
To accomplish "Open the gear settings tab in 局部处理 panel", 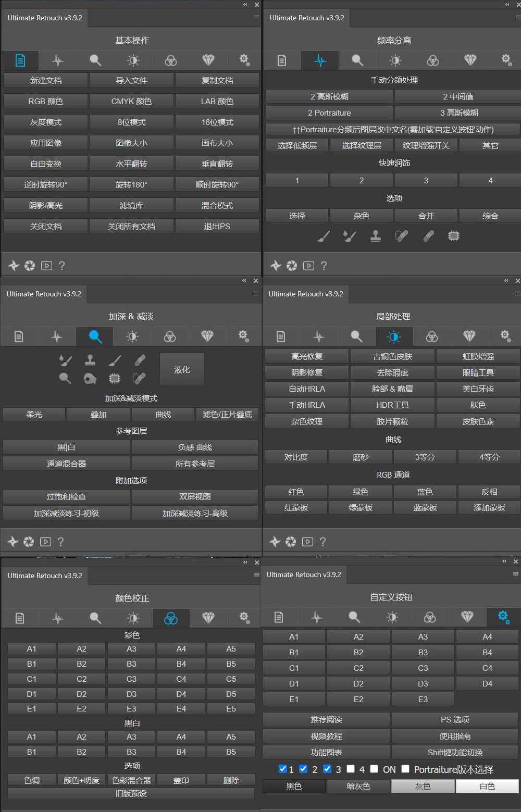I will (x=505, y=336).
